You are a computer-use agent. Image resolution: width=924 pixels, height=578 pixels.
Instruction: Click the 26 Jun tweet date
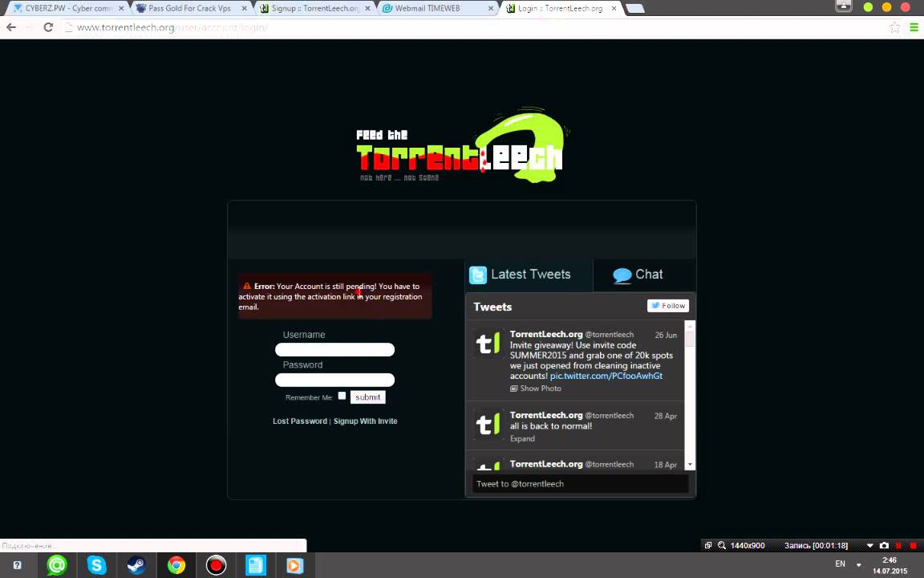[666, 335]
